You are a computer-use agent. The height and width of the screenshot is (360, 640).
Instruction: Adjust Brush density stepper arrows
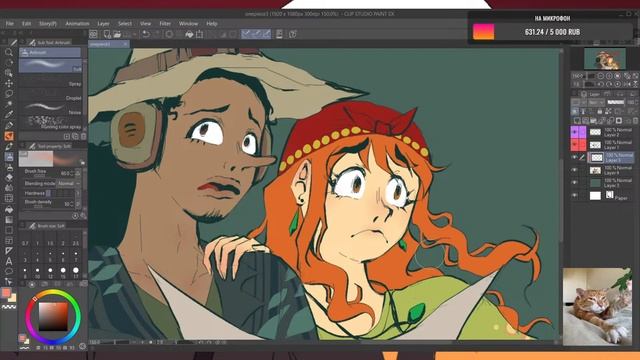pyautogui.click(x=72, y=204)
